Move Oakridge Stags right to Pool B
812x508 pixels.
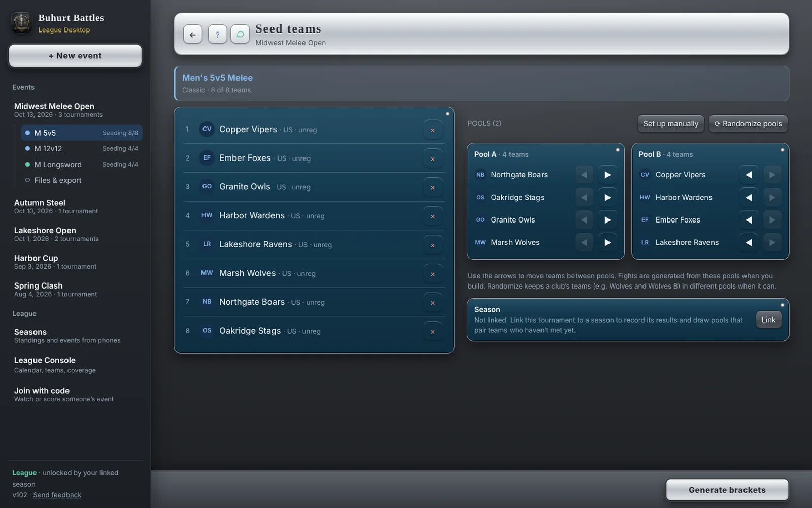(x=607, y=197)
